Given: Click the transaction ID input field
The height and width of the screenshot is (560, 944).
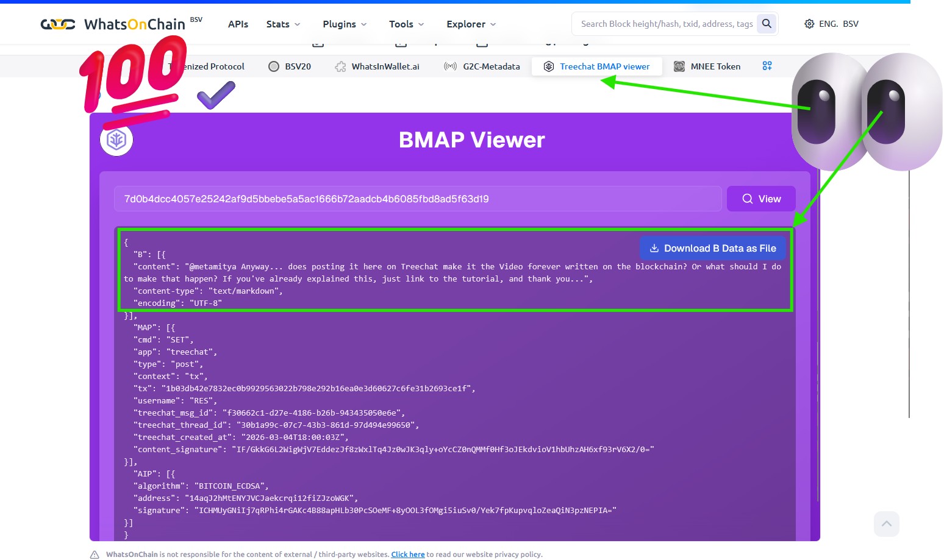Looking at the screenshot, I should [418, 199].
